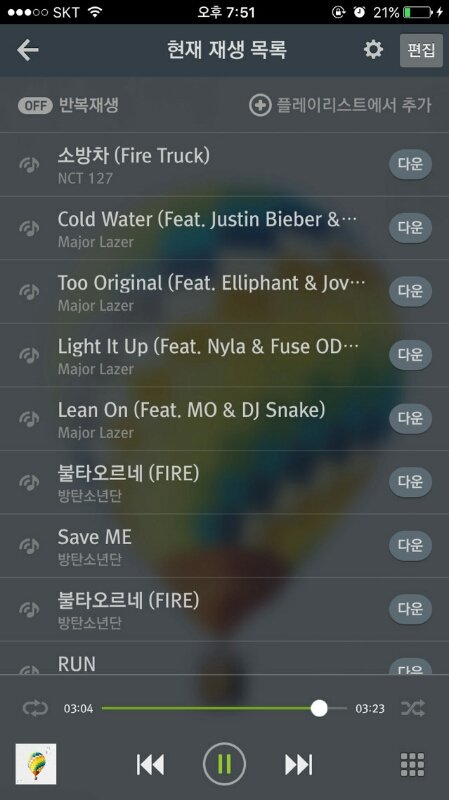Tap the music icon beside Cold Water
Image resolution: width=449 pixels, height=800 pixels.
[29, 228]
